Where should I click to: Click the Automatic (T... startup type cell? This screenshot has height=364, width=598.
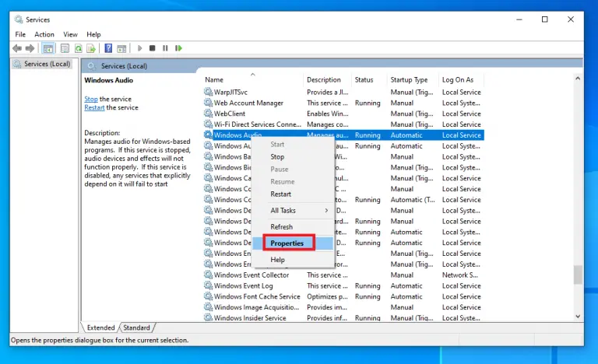[x=412, y=199]
